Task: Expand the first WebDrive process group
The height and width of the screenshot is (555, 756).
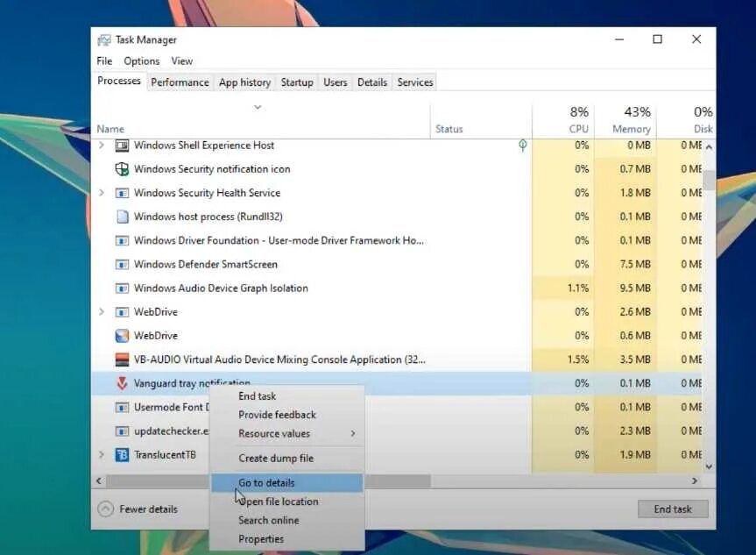Action: click(102, 312)
